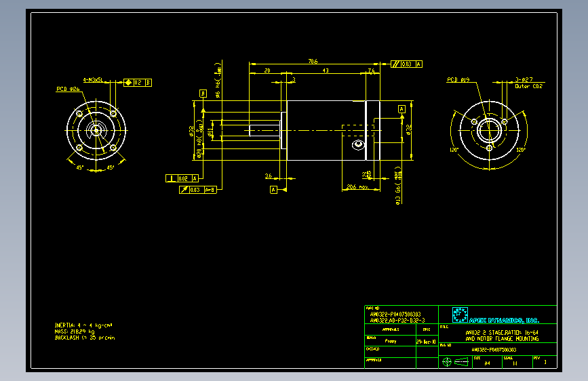Viewport: 588px width, 381px height.
Task: Click the REV cell value
Action: [x=545, y=362]
